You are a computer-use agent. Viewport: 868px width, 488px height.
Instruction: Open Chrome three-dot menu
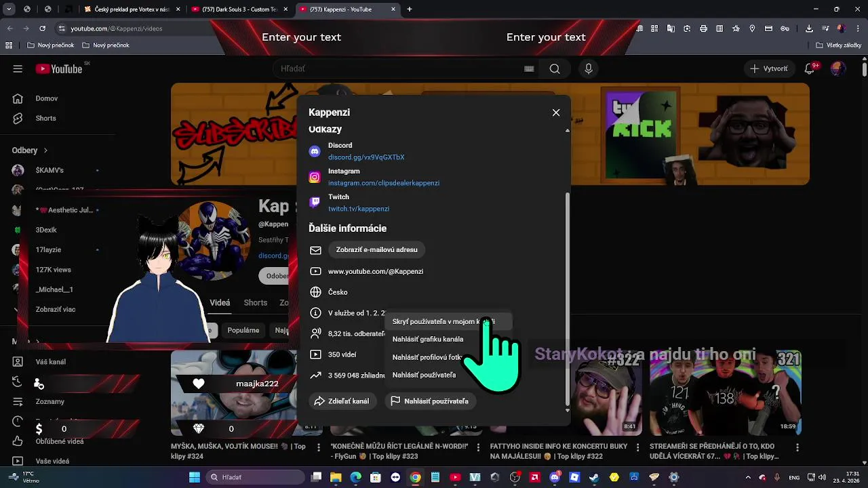(x=857, y=28)
